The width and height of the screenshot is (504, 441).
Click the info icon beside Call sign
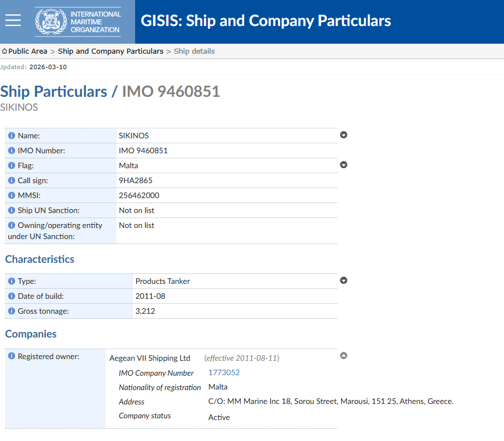click(x=12, y=180)
